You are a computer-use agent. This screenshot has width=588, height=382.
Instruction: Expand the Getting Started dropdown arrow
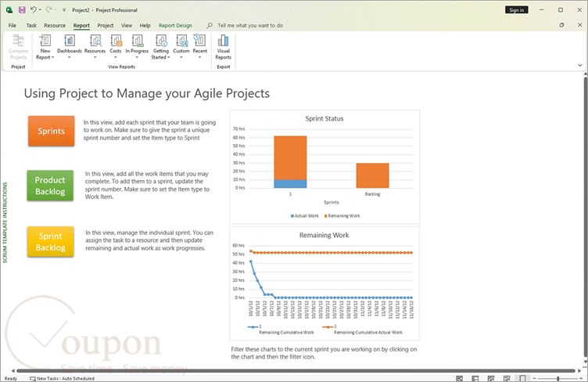[x=168, y=57]
